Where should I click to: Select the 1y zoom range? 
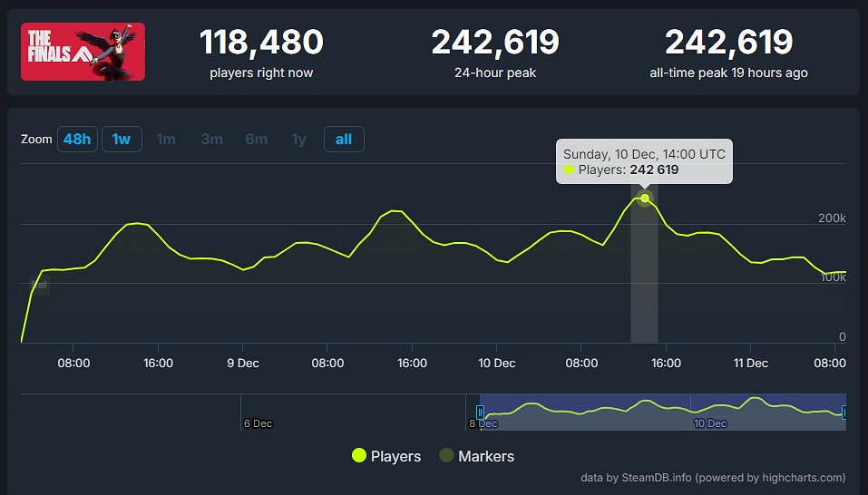[299, 139]
